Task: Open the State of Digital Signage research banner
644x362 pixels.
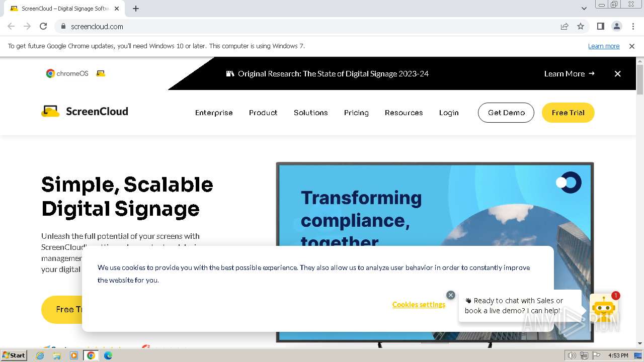Action: pos(328,73)
